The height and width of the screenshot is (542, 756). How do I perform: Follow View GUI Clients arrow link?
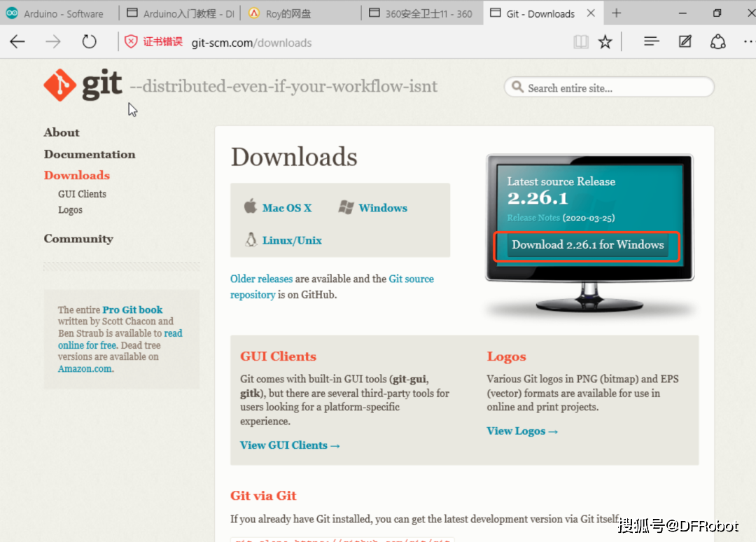coord(290,445)
